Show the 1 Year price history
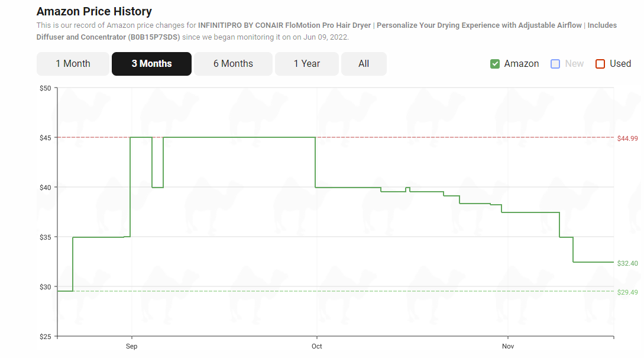Viewport: 644px width, 358px height. (307, 64)
